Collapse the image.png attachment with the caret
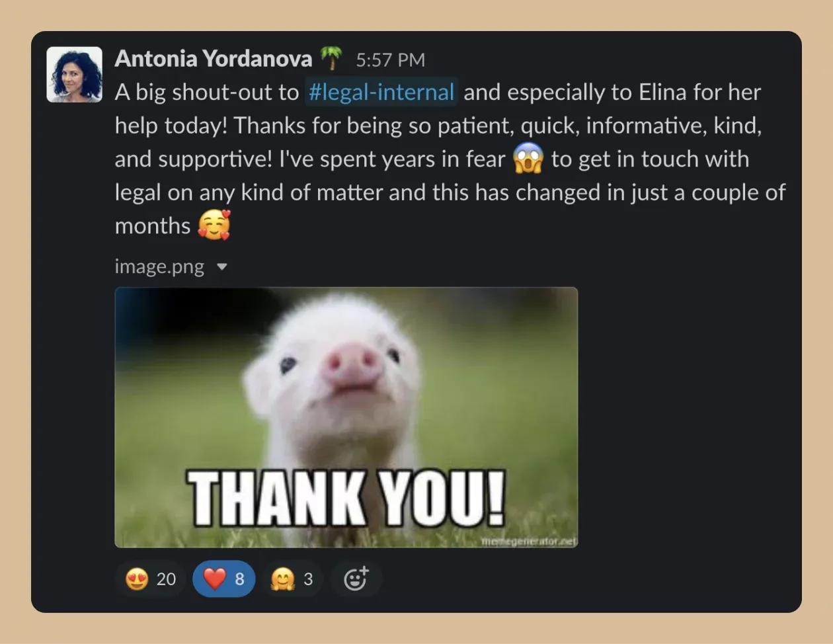The height and width of the screenshot is (644, 833). tap(222, 267)
